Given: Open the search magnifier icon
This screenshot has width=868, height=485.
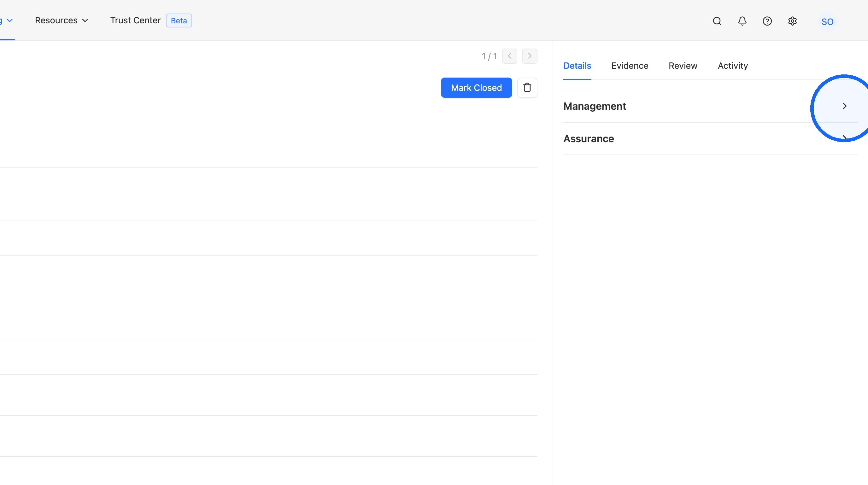Looking at the screenshot, I should pos(717,21).
